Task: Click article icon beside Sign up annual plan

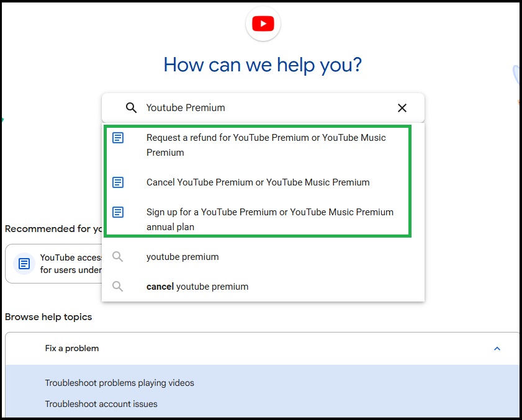Action: (118, 212)
